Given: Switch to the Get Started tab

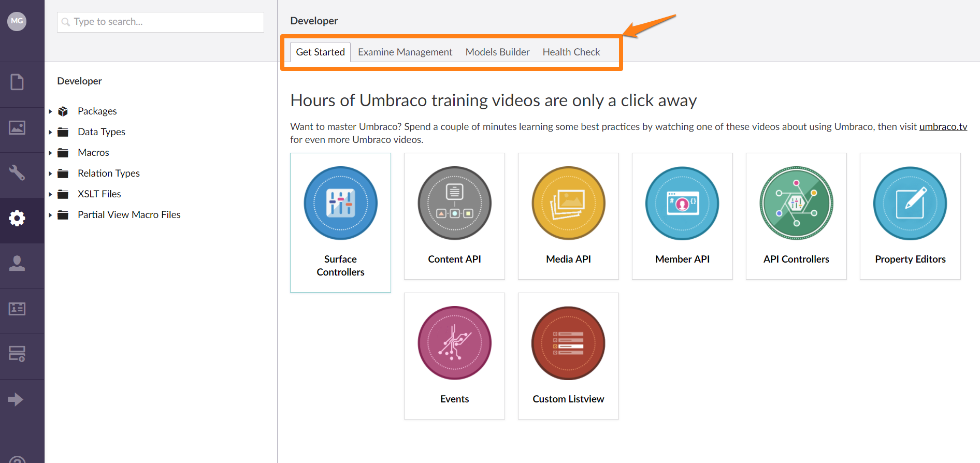Looking at the screenshot, I should (320, 52).
